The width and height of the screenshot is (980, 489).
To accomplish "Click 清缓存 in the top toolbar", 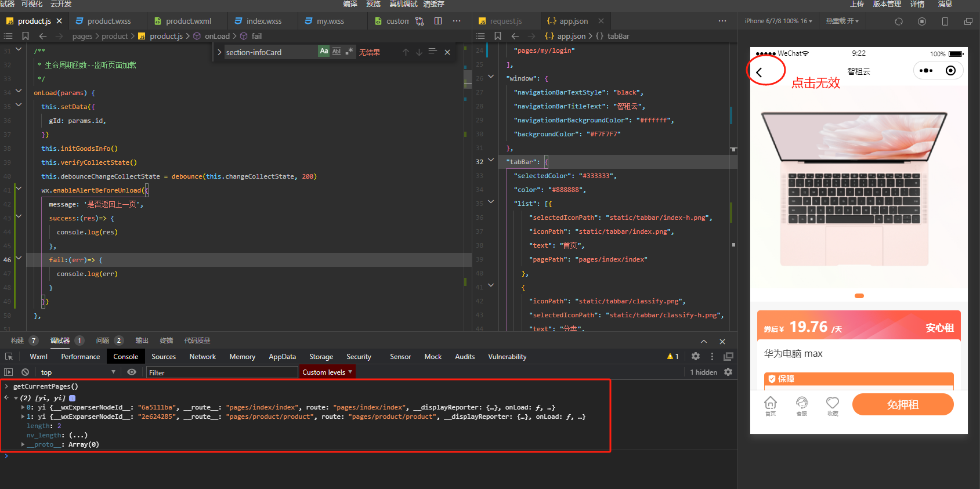I will [433, 4].
